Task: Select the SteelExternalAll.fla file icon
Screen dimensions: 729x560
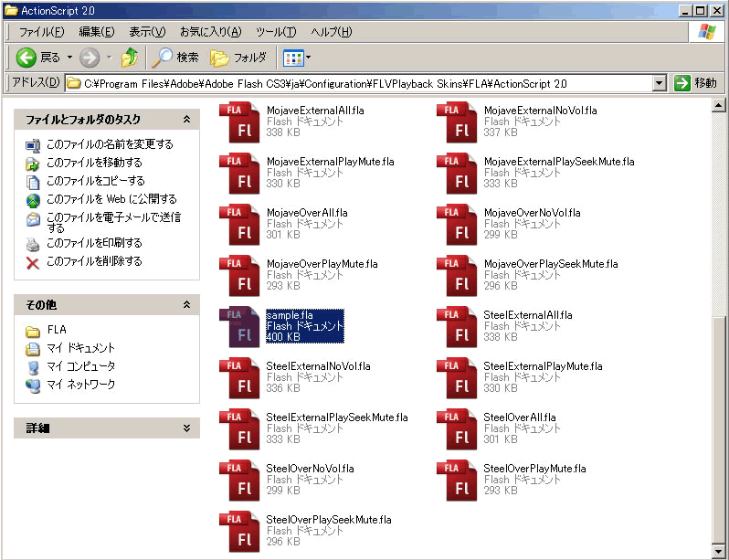Action: (x=457, y=327)
